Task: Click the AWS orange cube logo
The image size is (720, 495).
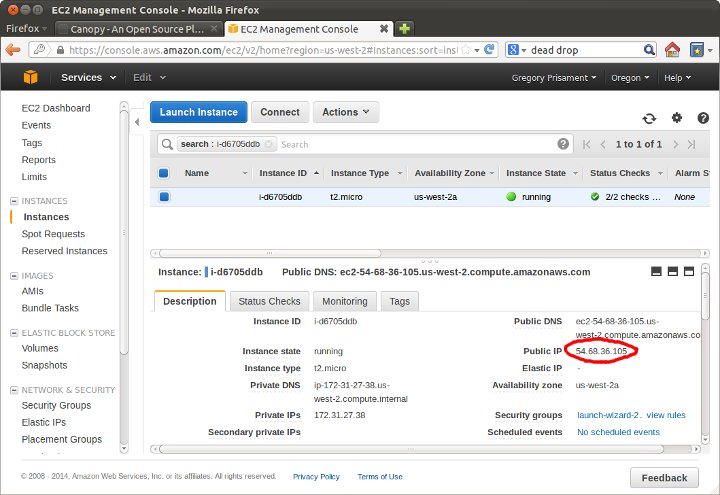Action: click(30, 77)
